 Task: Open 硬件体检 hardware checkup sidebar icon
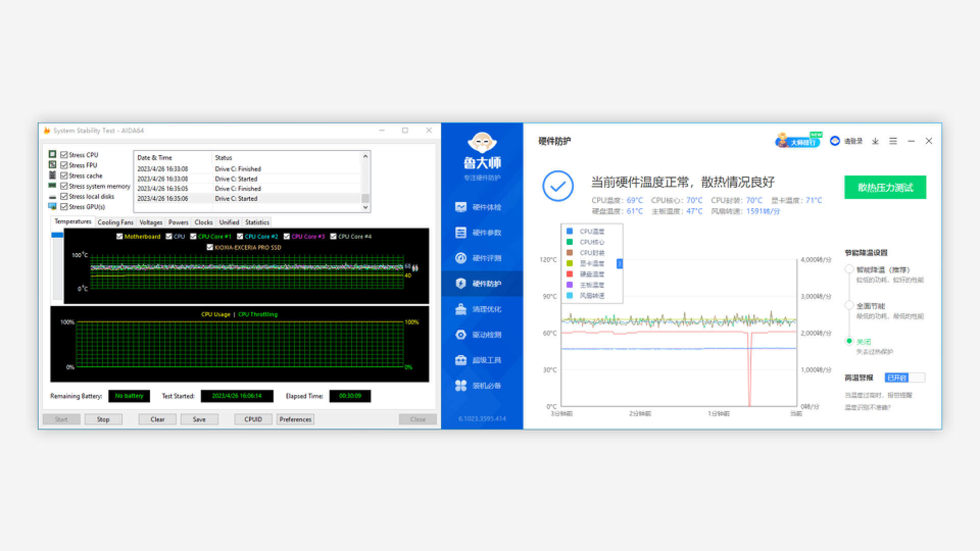point(461,207)
